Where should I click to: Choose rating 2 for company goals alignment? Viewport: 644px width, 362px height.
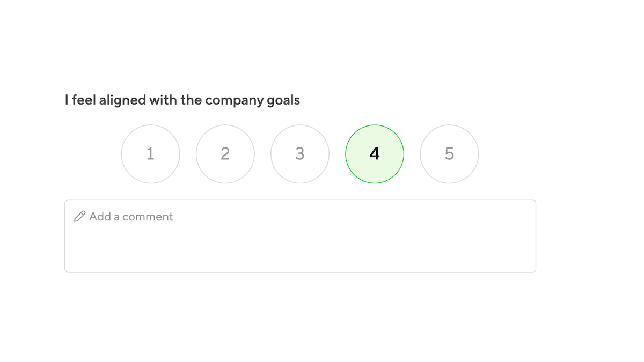[x=225, y=154]
